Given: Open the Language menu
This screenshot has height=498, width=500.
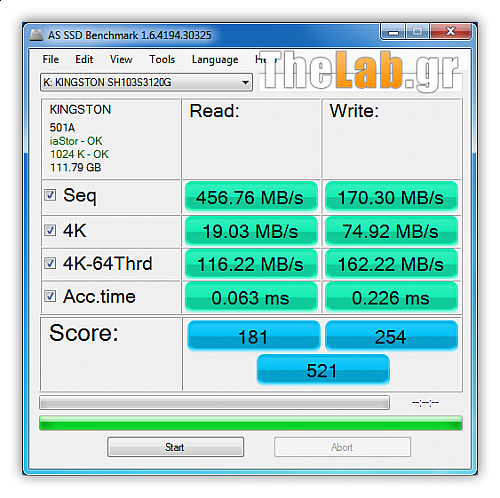Looking at the screenshot, I should pos(215,59).
